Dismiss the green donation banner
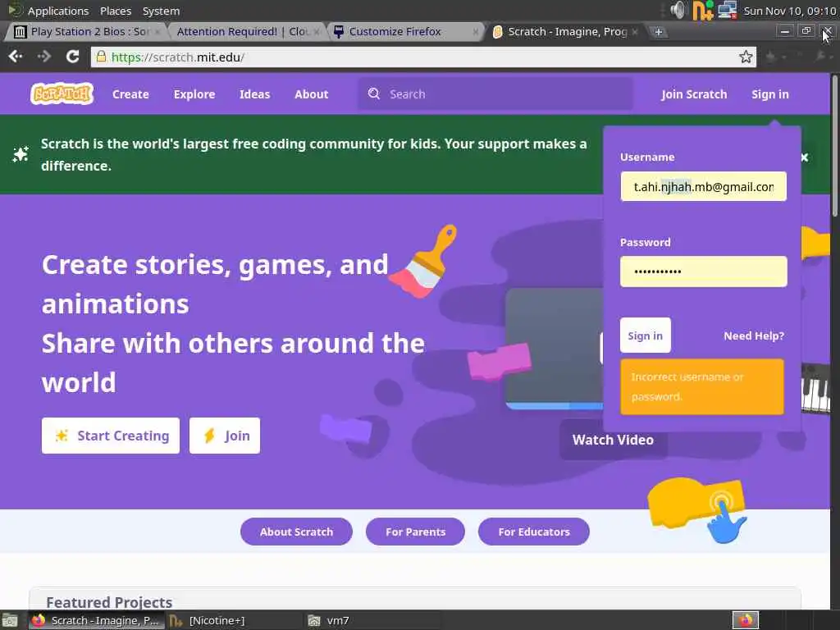840x630 pixels. [804, 157]
